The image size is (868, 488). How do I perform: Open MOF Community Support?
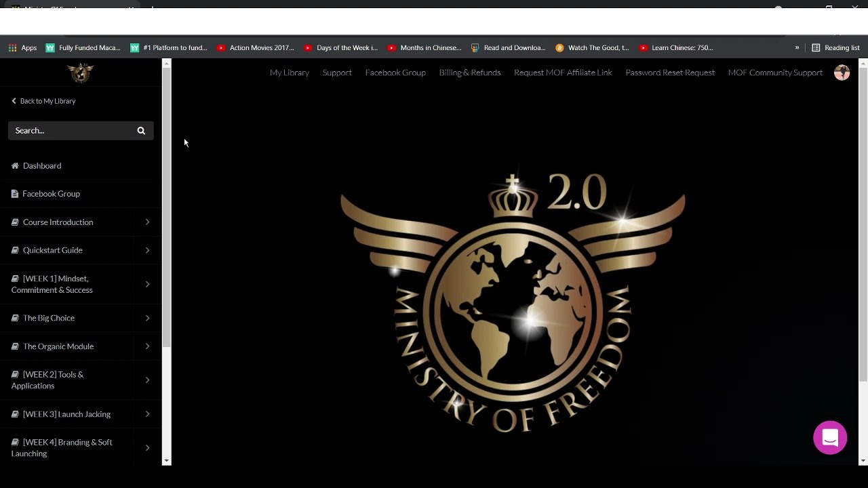point(775,73)
